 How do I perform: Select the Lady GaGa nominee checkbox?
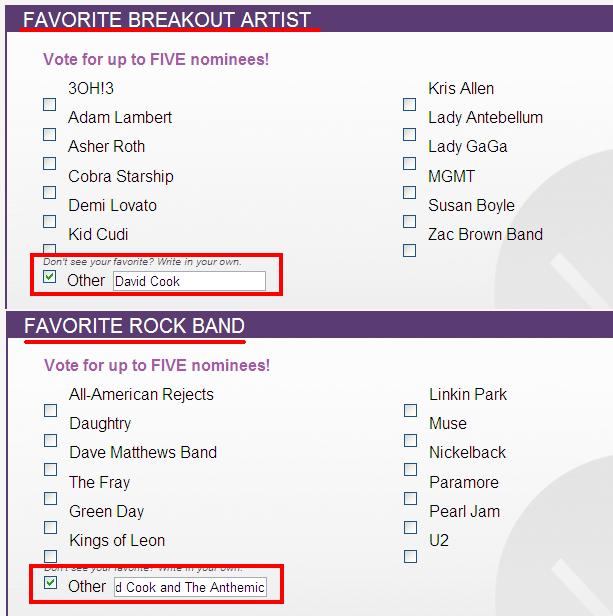coord(409,163)
